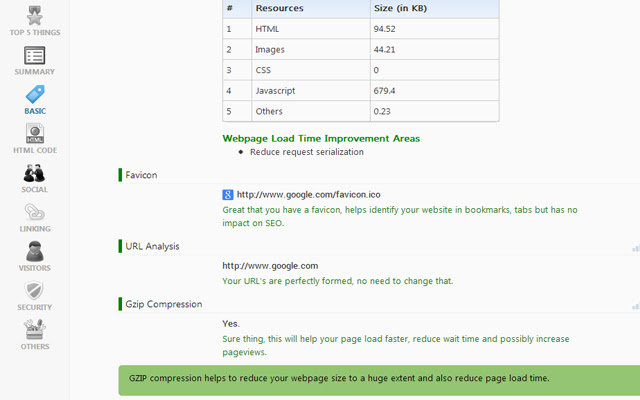Screen dimensions: 640x400
Task: Click the 0.23 size value
Action: pos(382,111)
